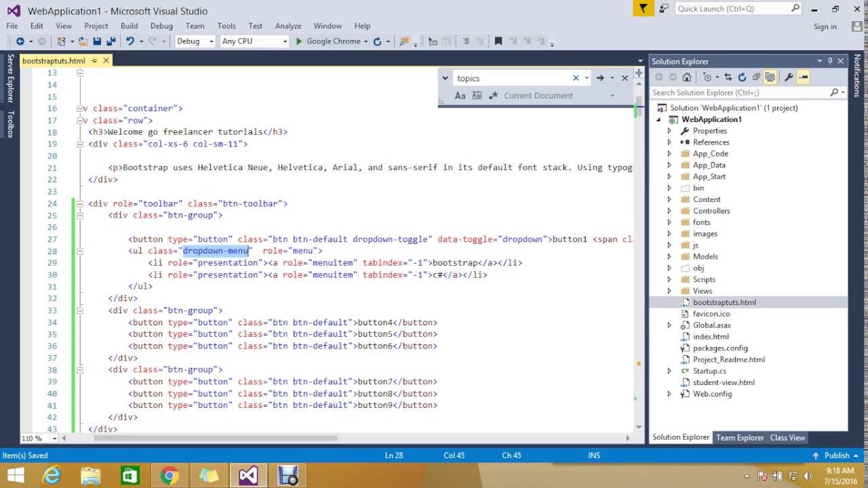Toggle Match Case in the find panel
Screen dimensions: 868x488
[460, 96]
